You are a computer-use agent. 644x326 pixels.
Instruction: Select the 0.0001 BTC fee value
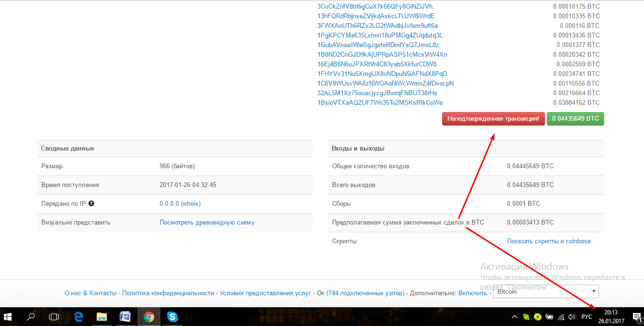(523, 204)
